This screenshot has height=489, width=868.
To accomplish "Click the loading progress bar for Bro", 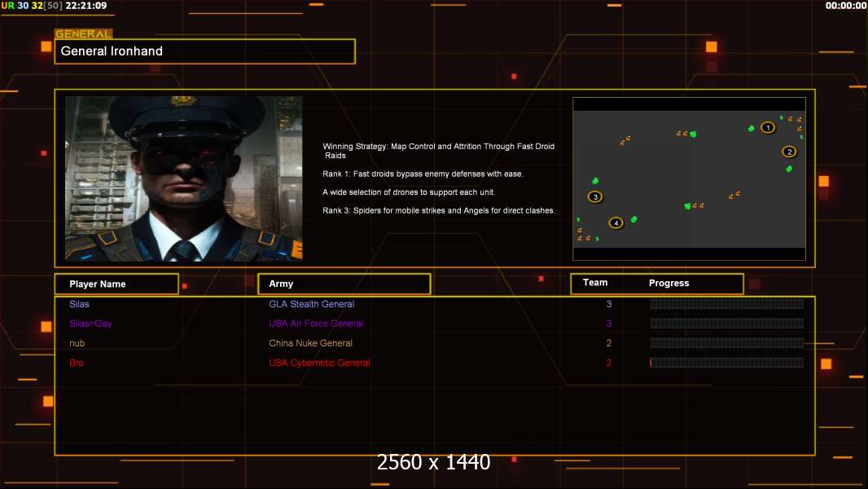I will (x=726, y=363).
